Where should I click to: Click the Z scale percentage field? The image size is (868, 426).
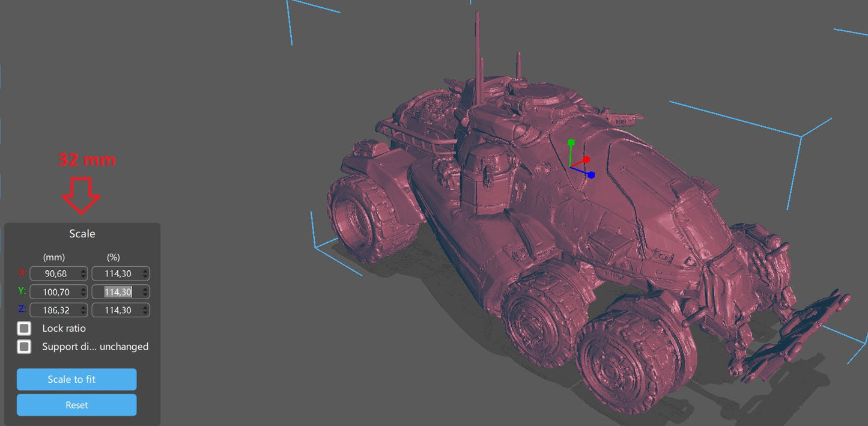click(117, 310)
